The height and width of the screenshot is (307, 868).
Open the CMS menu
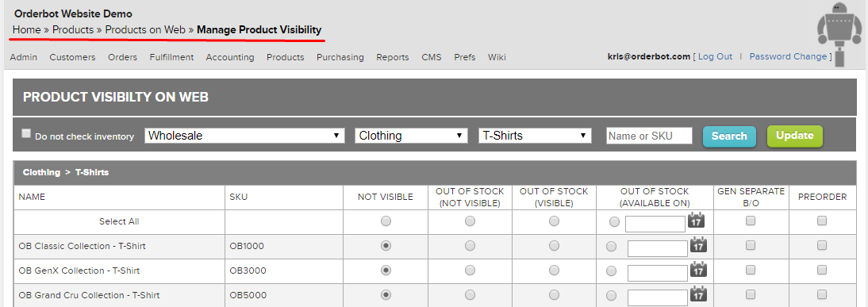point(432,57)
